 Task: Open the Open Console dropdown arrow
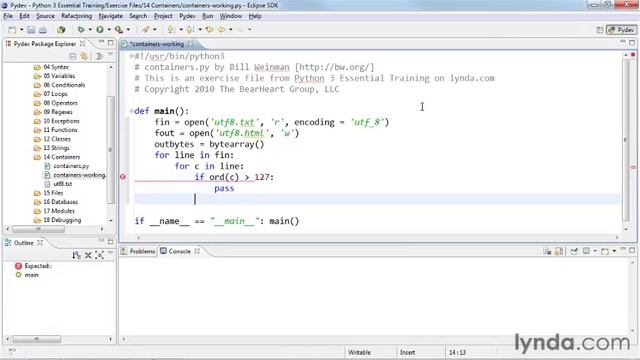coord(614,251)
